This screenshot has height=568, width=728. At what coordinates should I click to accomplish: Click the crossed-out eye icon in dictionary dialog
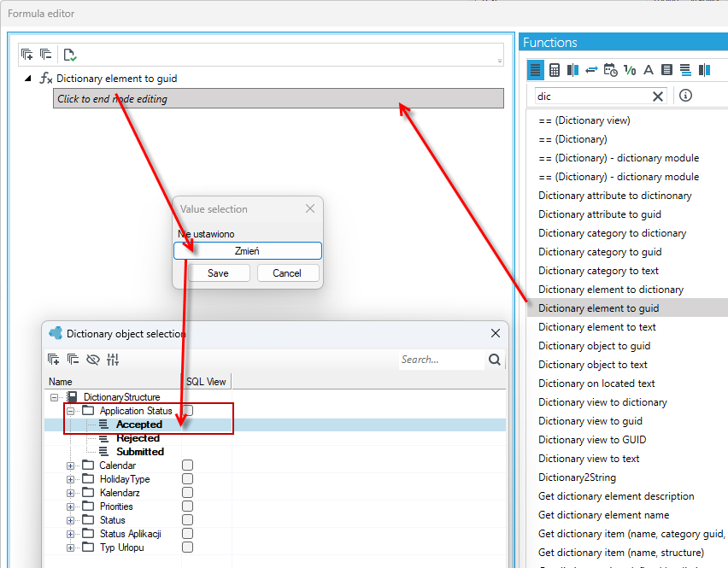click(x=93, y=360)
